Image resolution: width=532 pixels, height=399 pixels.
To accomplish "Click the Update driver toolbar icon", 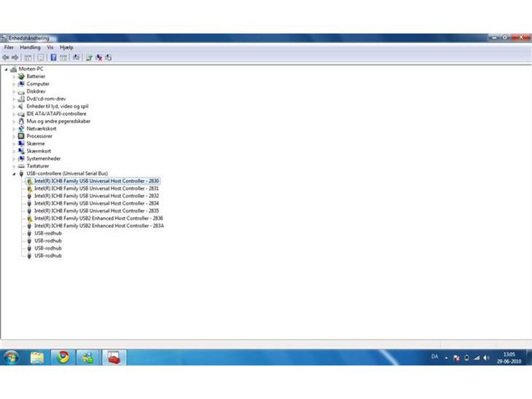I will coord(89,58).
